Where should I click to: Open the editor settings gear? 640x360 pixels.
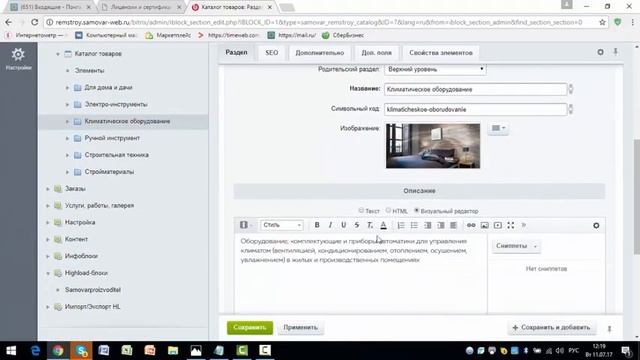click(596, 225)
